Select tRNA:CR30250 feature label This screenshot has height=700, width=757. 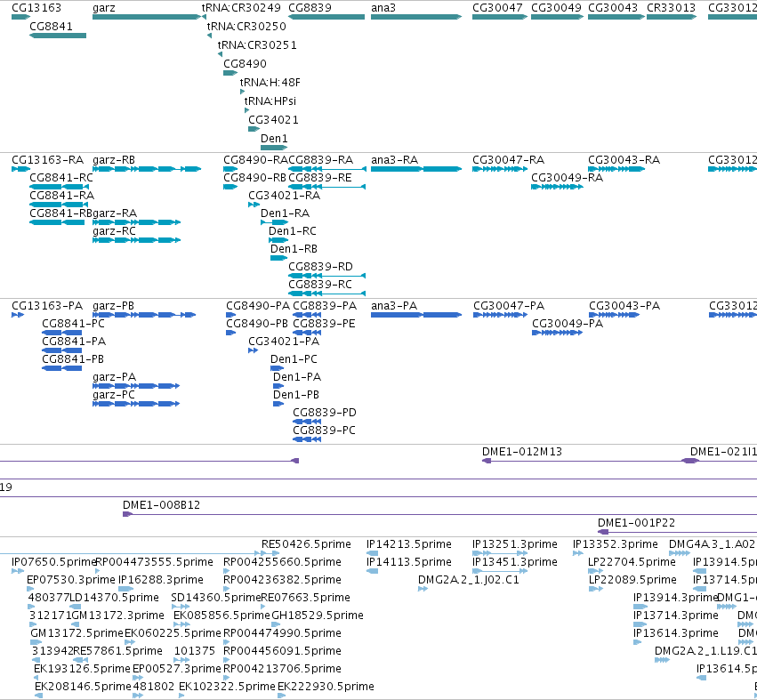[246, 26]
